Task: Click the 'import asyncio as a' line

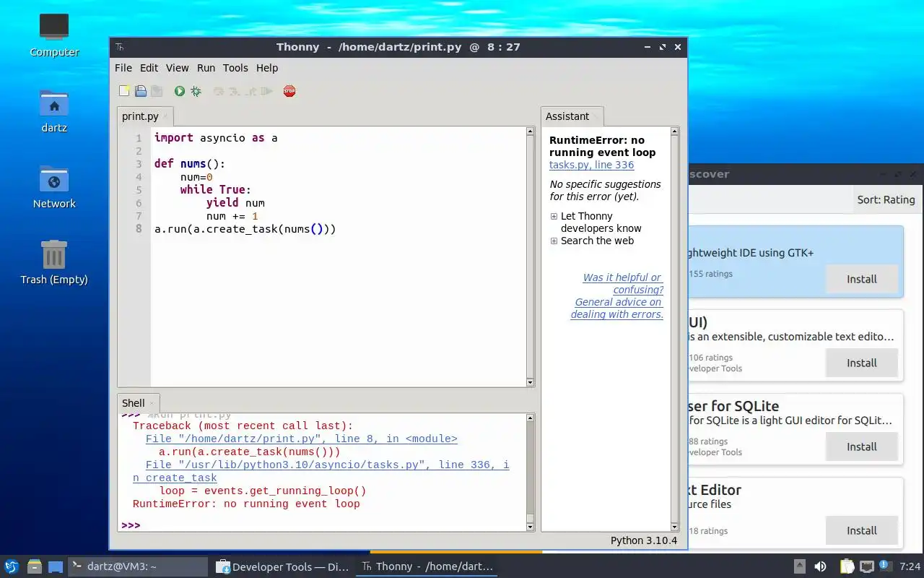Action: (216, 138)
